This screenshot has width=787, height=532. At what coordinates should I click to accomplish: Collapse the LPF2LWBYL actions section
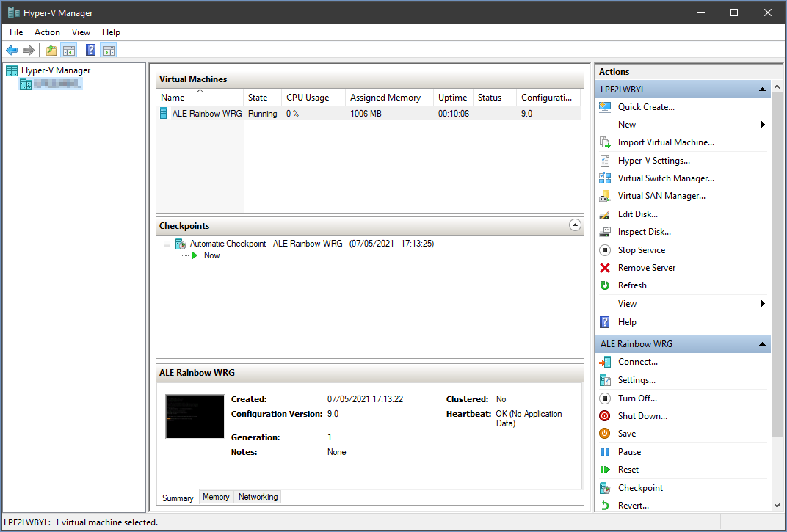click(762, 90)
